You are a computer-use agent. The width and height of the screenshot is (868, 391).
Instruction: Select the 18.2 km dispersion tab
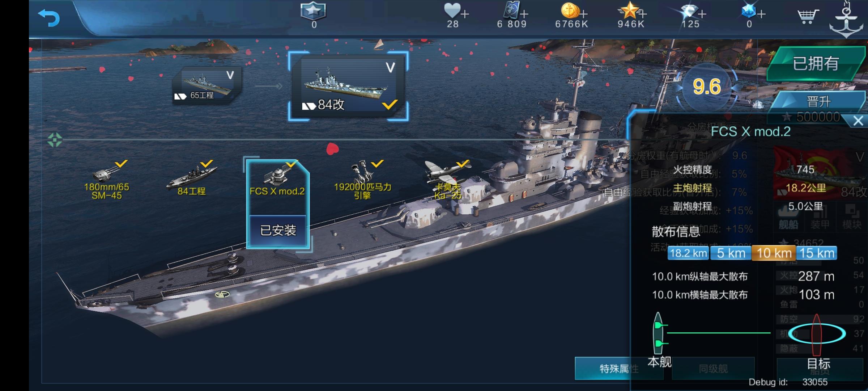click(x=689, y=253)
